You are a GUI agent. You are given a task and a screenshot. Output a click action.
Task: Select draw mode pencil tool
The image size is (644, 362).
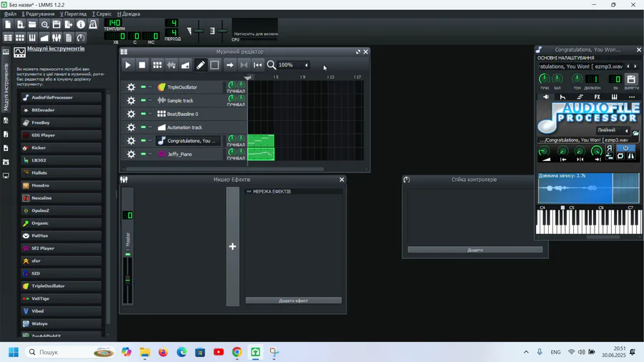[x=200, y=65]
